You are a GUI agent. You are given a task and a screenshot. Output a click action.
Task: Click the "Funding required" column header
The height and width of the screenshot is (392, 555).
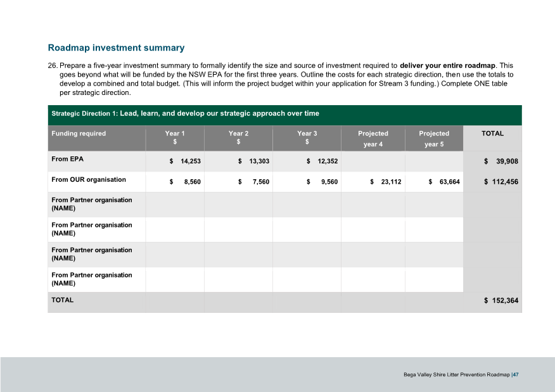point(79,134)
